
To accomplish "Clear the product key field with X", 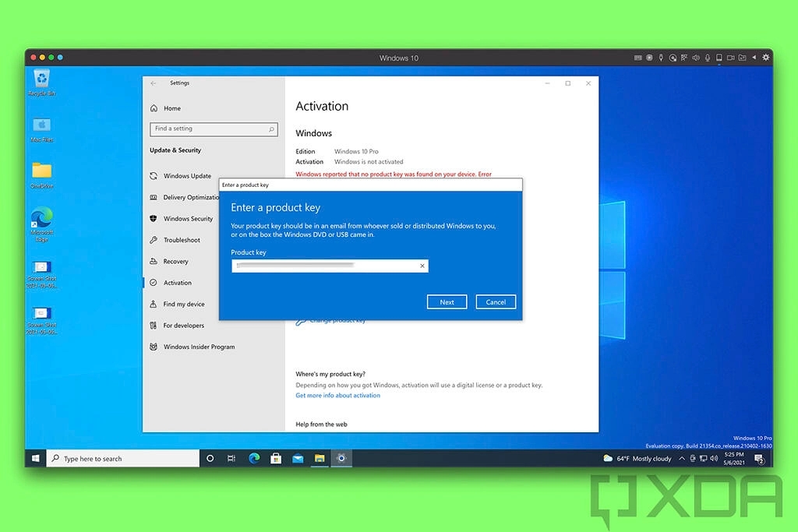I will pos(422,266).
